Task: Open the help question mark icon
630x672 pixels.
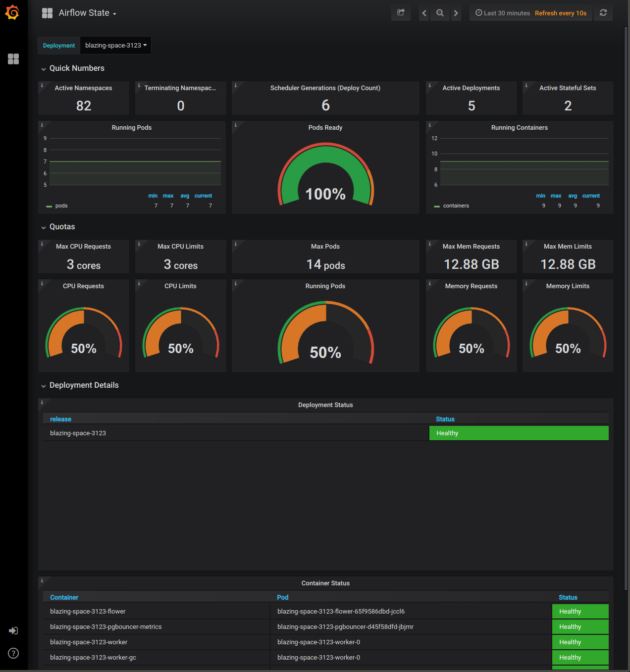Action: pyautogui.click(x=13, y=653)
